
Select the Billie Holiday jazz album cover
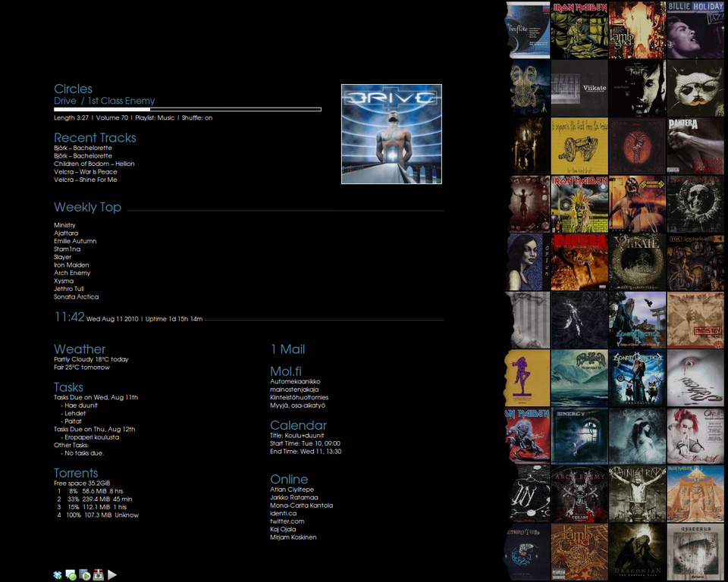click(695, 30)
